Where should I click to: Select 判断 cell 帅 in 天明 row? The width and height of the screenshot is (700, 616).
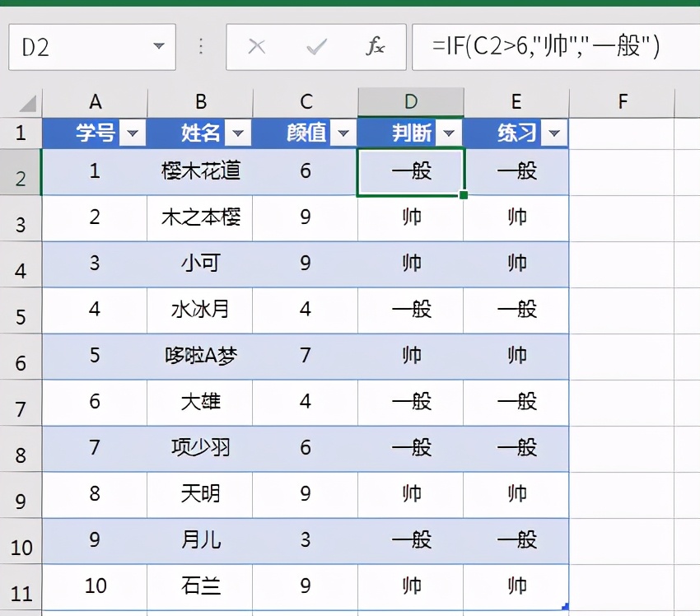tap(411, 495)
